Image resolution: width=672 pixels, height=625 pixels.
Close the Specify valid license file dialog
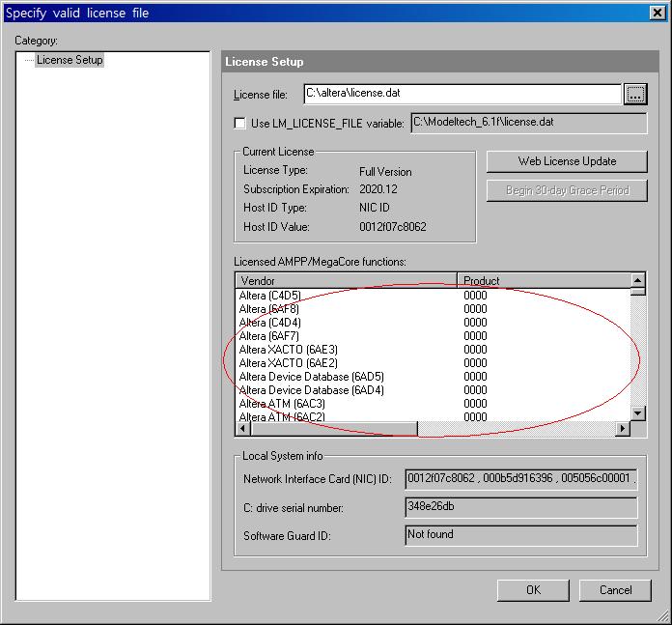coord(658,13)
